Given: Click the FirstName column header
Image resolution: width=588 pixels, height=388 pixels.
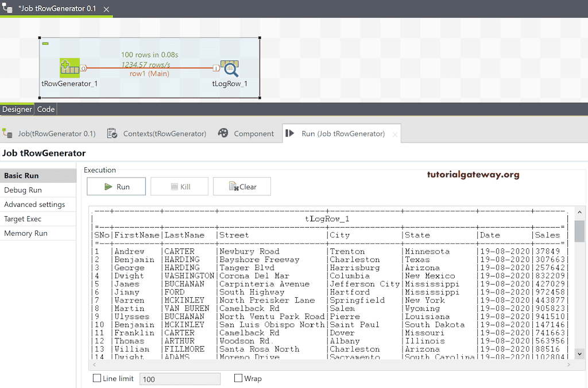Looking at the screenshot, I should tap(137, 235).
